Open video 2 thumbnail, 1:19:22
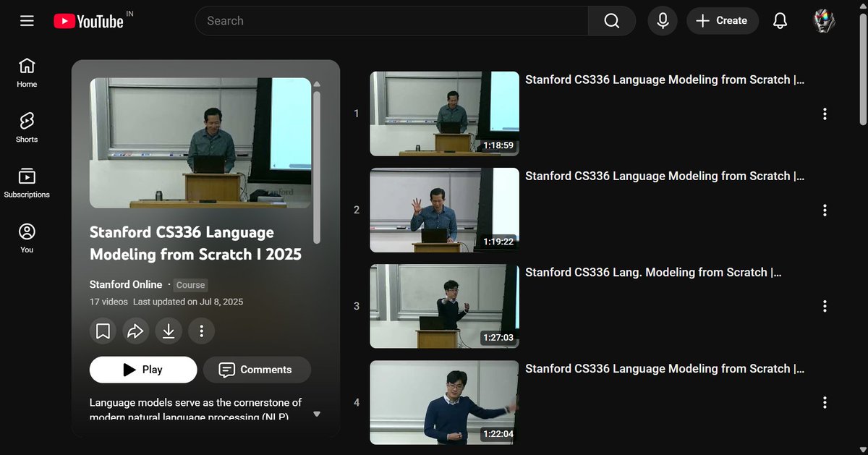 [445, 210]
